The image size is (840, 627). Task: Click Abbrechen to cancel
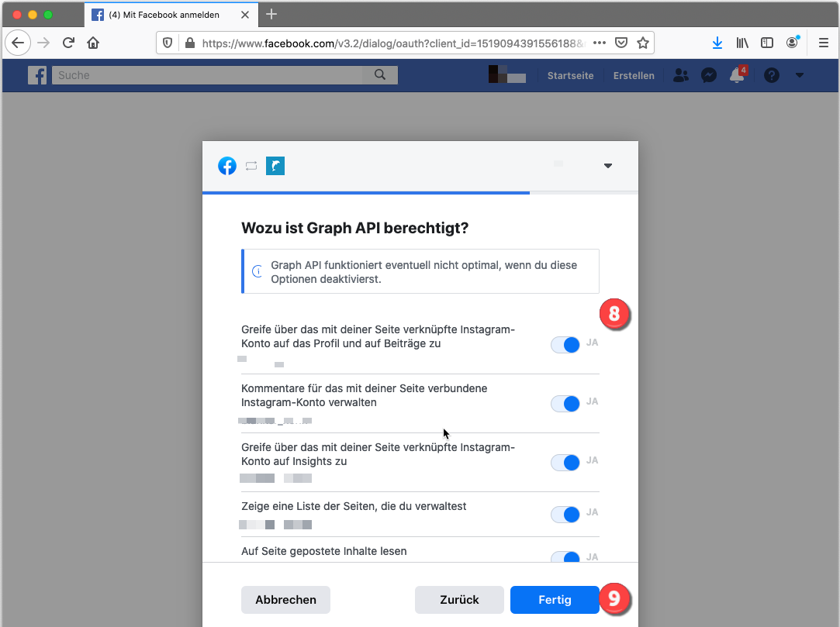(x=285, y=600)
